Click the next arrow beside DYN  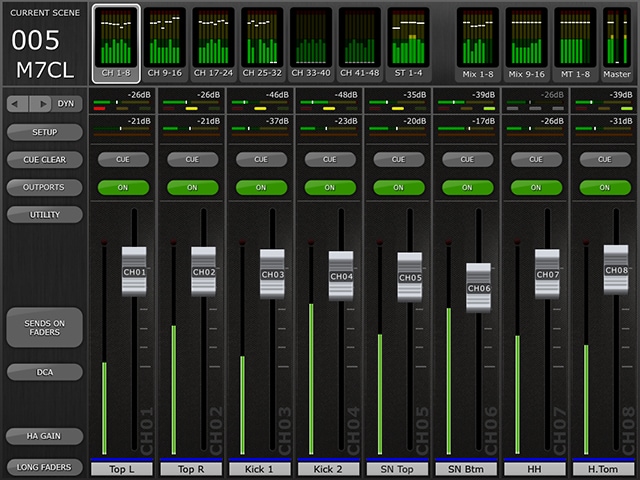[42, 103]
